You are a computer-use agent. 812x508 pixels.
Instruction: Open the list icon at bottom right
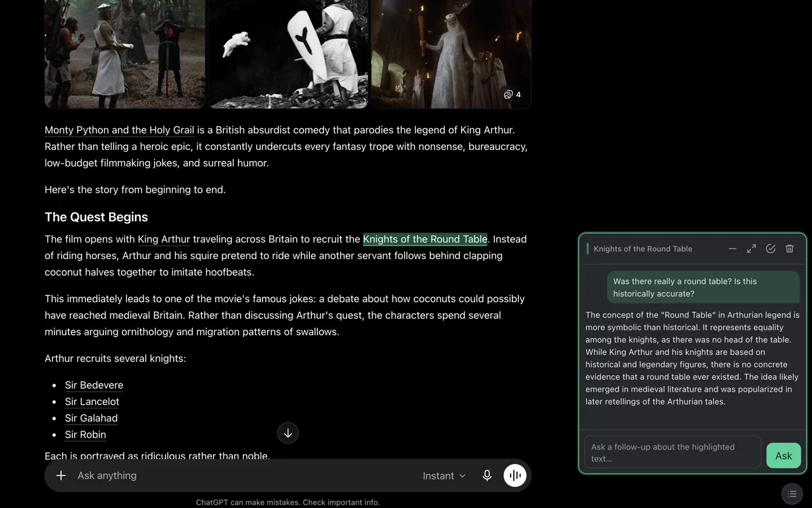pos(792,493)
